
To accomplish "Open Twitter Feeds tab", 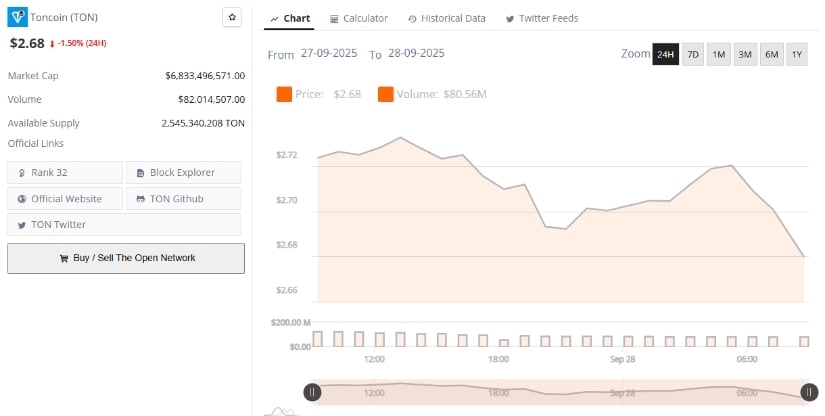I will (541, 18).
